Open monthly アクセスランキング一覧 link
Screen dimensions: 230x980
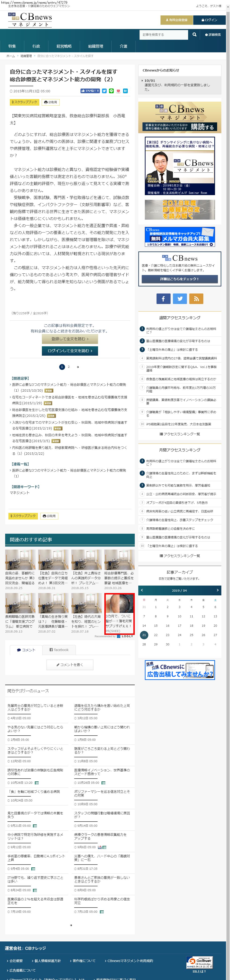pos(180,556)
